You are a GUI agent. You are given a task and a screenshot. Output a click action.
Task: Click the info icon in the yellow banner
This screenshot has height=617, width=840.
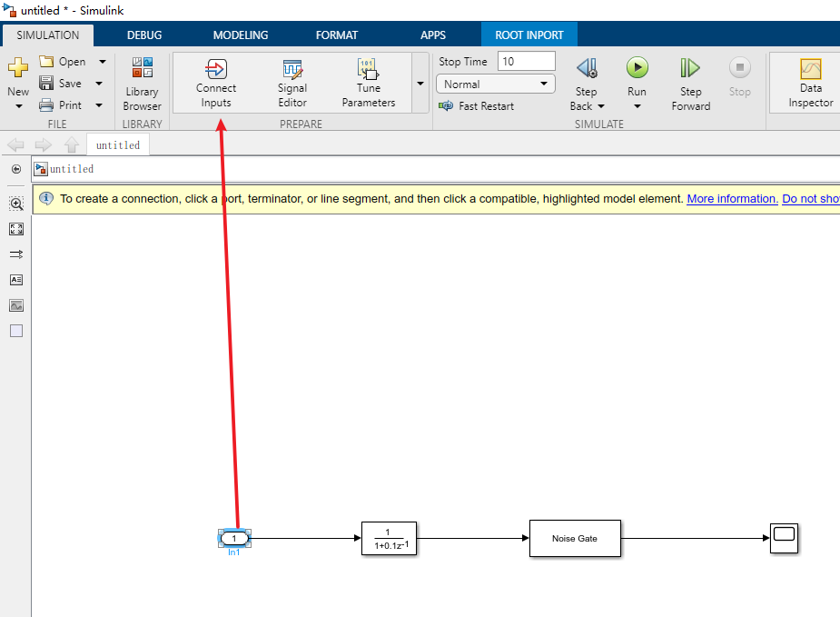[x=46, y=198]
